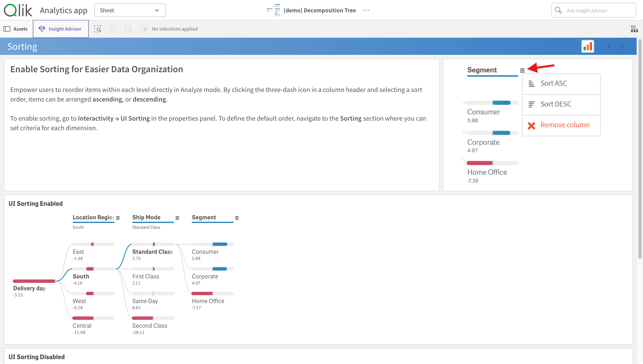This screenshot has height=364, width=643.
Task: Open the Location Region column sort menu
Action: point(118,218)
